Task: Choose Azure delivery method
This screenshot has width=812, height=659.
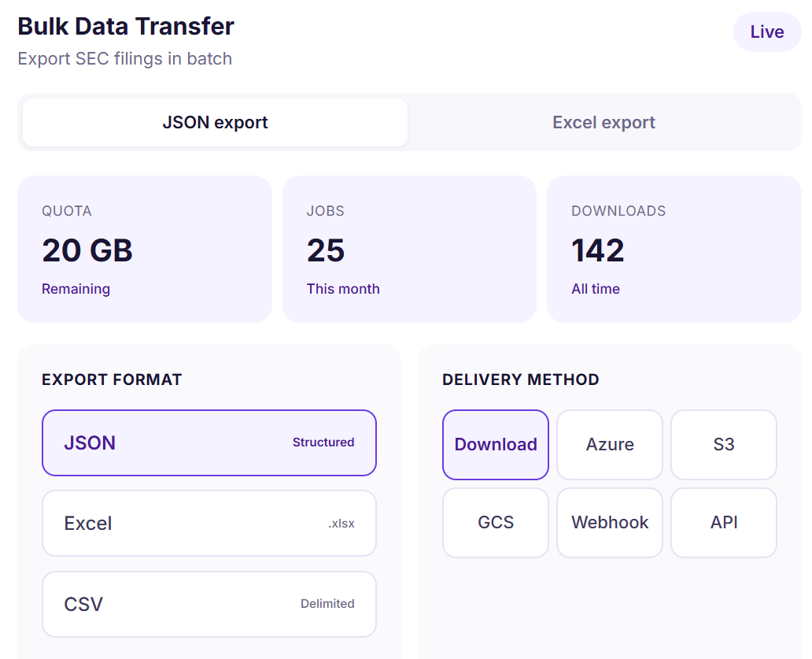Action: pos(610,445)
